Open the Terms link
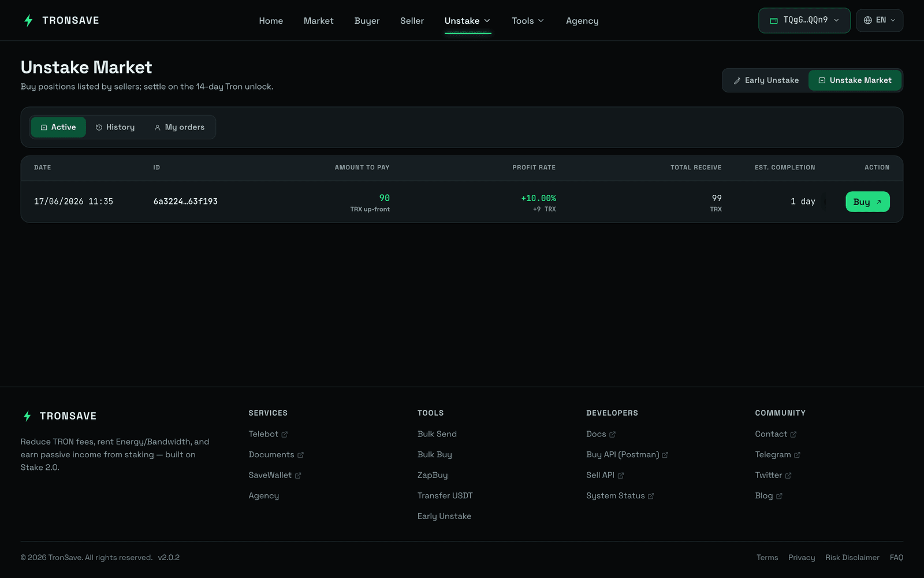The width and height of the screenshot is (924, 578). tap(767, 558)
